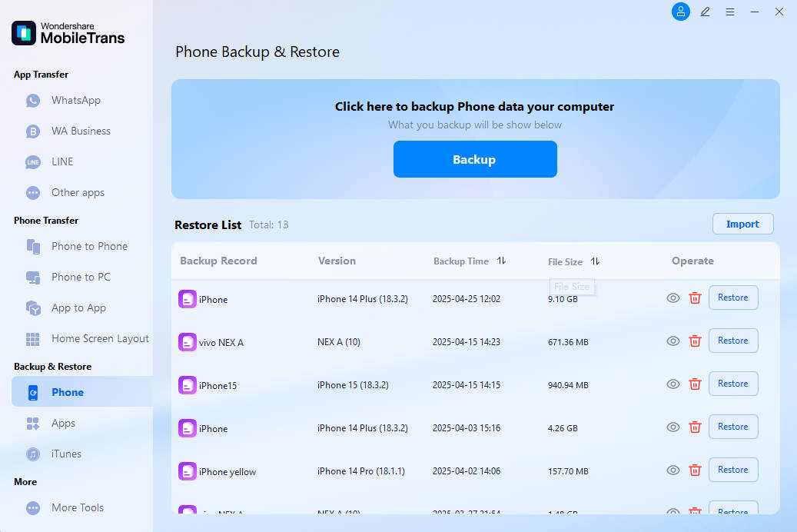This screenshot has width=797, height=532.
Task: Click the Import button
Action: 742,224
